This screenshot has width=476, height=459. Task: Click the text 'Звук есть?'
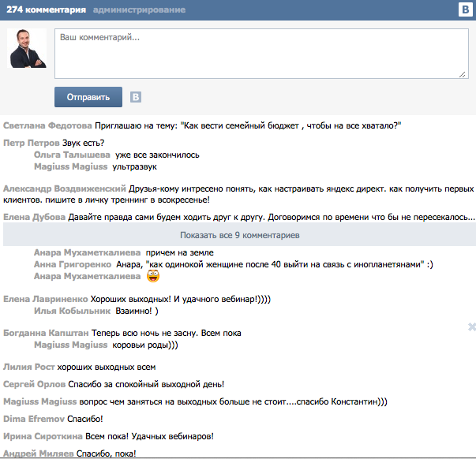click(x=83, y=143)
